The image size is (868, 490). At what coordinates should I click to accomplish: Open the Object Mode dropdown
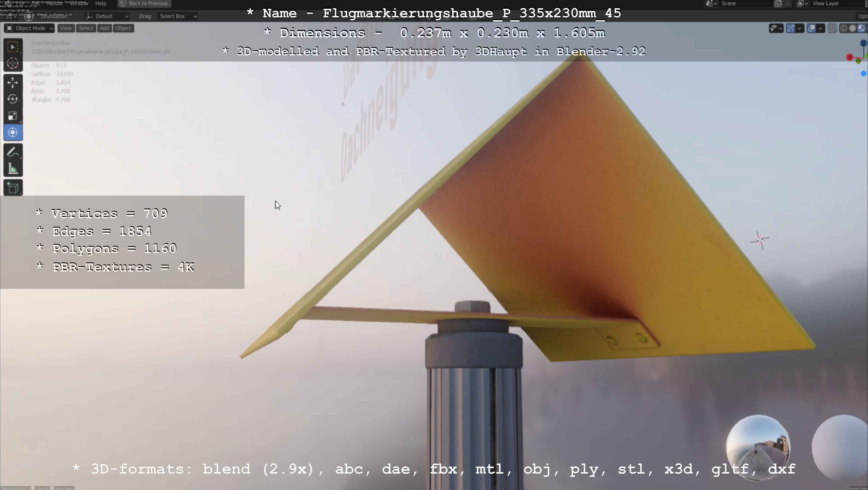(x=29, y=28)
